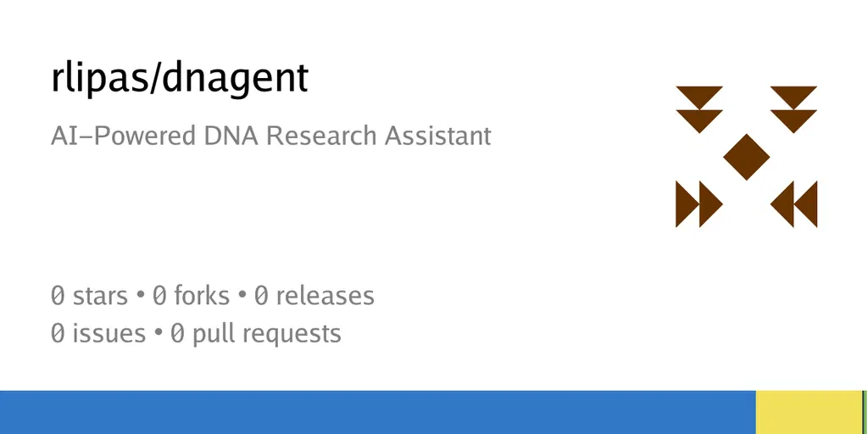The width and height of the screenshot is (868, 434).
Task: Open the 0 pull requests stat
Action: [256, 334]
